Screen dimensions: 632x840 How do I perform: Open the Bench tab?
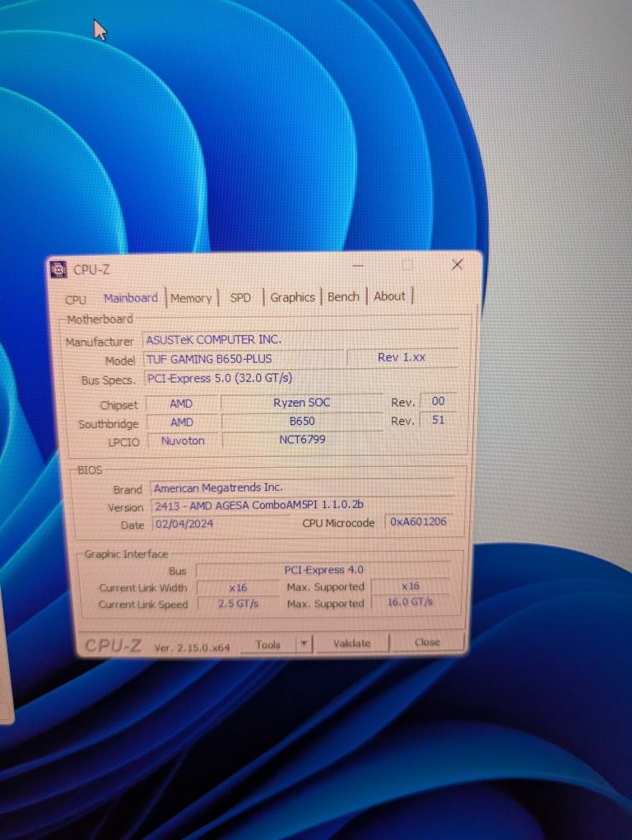point(343,296)
